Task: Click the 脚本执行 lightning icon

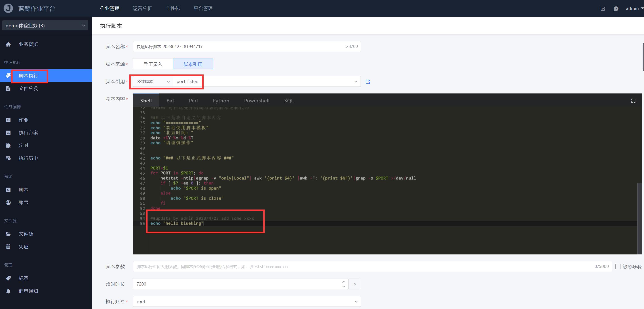Action: pos(8,76)
